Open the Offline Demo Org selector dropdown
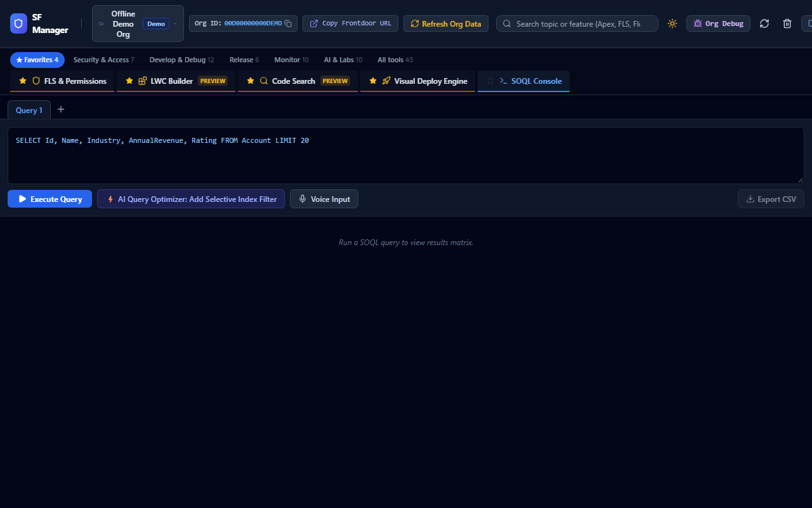The image size is (812, 508). click(x=138, y=23)
